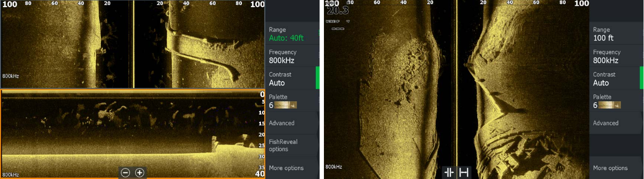Select the top SideScan panel

coord(133,44)
